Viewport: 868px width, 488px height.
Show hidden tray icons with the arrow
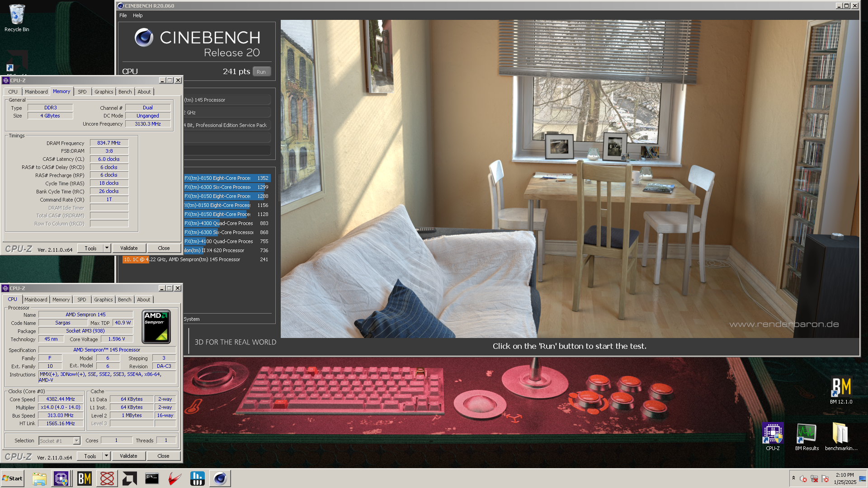point(793,478)
